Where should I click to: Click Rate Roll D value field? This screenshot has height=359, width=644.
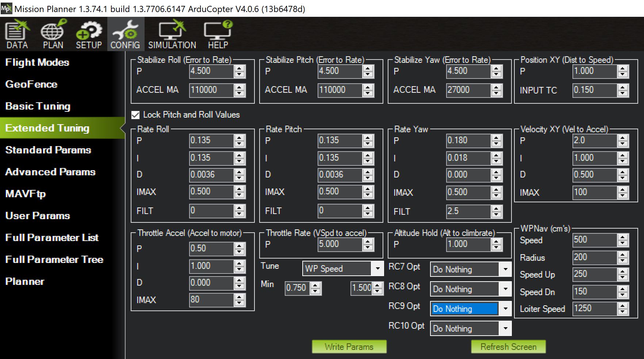click(x=211, y=175)
